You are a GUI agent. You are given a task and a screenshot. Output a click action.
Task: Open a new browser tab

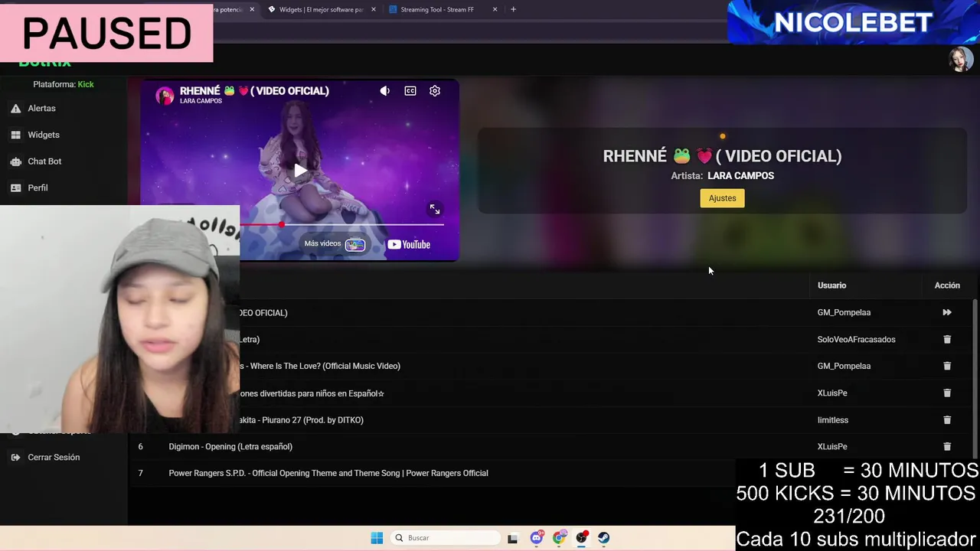tap(513, 9)
